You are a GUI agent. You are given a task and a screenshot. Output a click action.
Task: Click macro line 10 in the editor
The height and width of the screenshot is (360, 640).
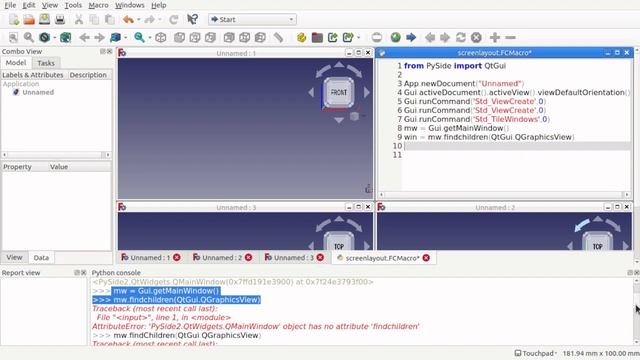pyautogui.click(x=516, y=146)
